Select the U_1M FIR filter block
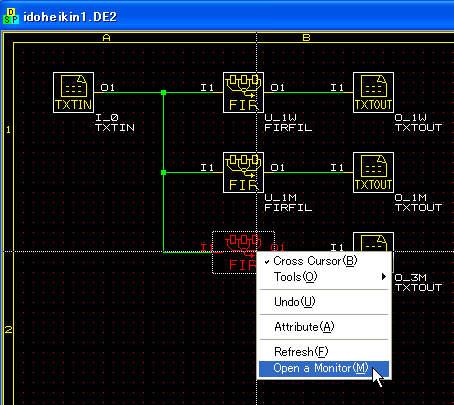454x405 pixels. [x=243, y=172]
